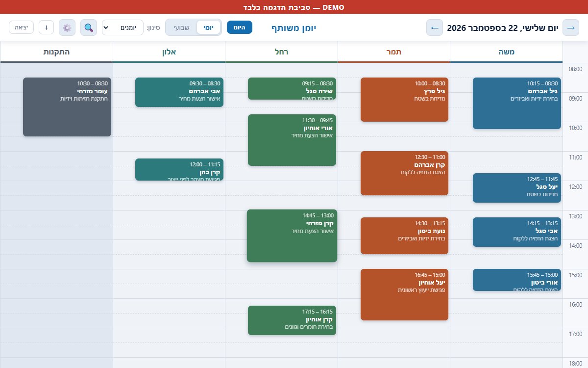Click the date title יום שלישי, 22 בספטמבר 2026
The width and height of the screenshot is (588, 368).
click(503, 28)
